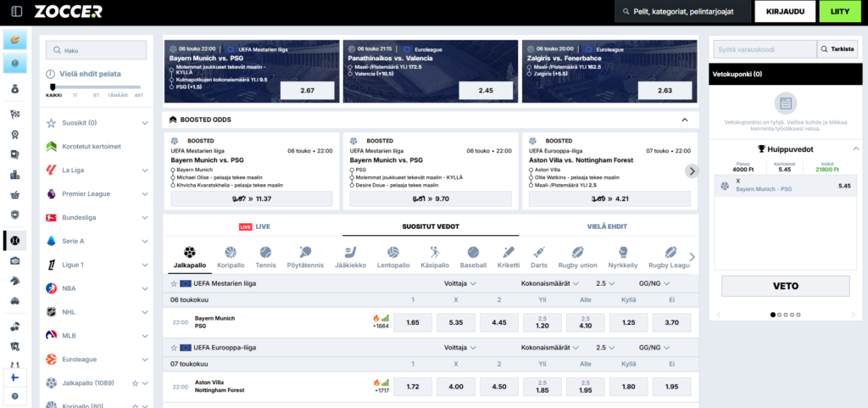The width and height of the screenshot is (868, 408).
Task: Open the shopping basket icon in the sidebar
Action: point(15,195)
